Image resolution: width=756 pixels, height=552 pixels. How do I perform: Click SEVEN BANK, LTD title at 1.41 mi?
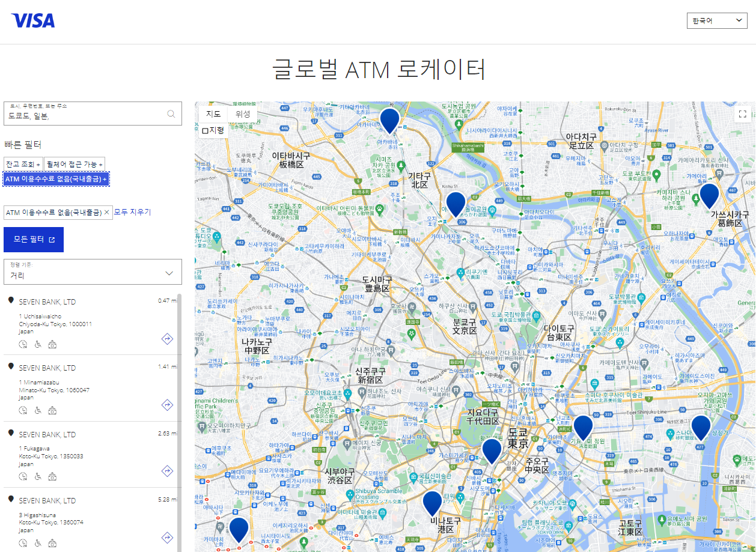[x=47, y=368]
